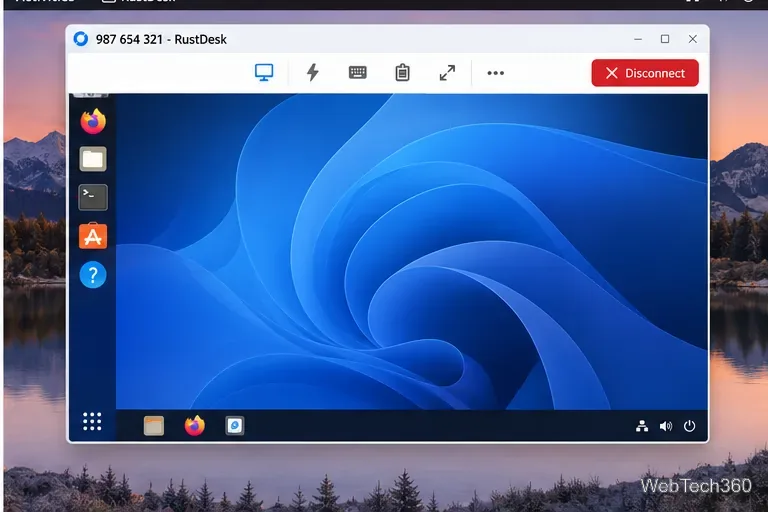Click the '987 654 321 - RustDesk' title text
Image resolution: width=768 pixels, height=512 pixels.
click(161, 39)
